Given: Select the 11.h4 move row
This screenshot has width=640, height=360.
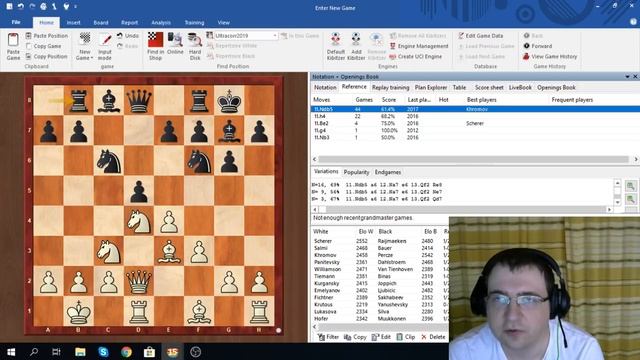Looking at the screenshot, I should 475,116.
